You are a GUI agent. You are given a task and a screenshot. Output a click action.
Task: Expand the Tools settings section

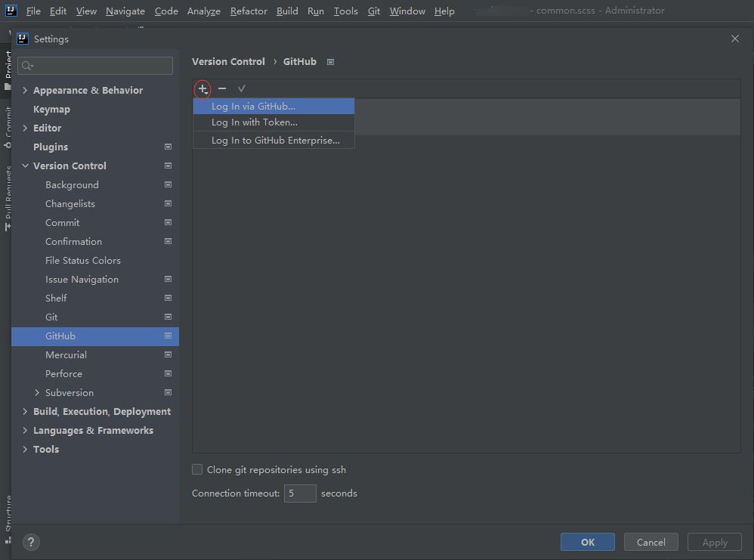[25, 449]
